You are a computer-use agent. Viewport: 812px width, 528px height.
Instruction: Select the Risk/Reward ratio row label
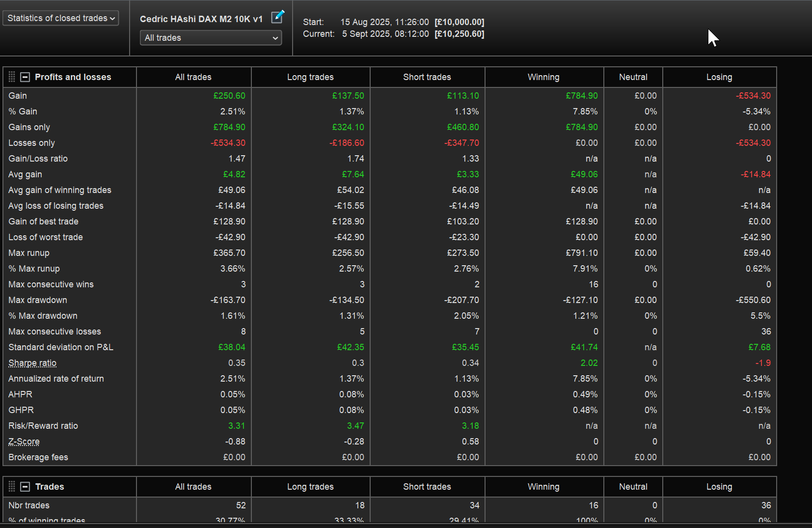point(43,426)
